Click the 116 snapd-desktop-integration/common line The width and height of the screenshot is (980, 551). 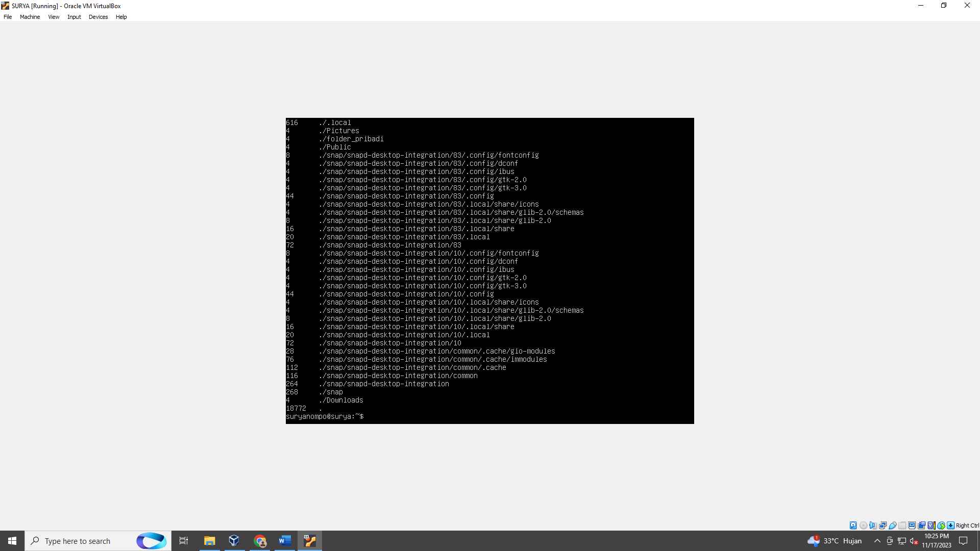point(382,375)
